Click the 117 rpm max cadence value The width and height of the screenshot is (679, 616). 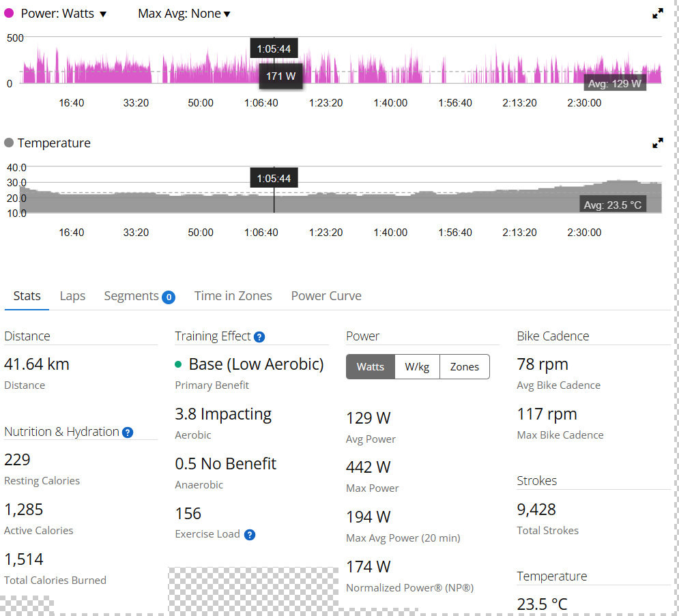pyautogui.click(x=547, y=414)
